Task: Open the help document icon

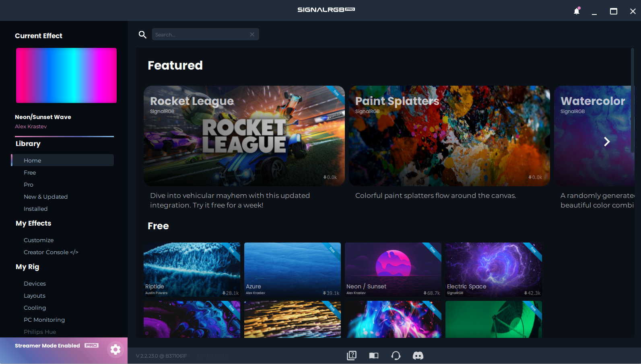Action: (352, 356)
